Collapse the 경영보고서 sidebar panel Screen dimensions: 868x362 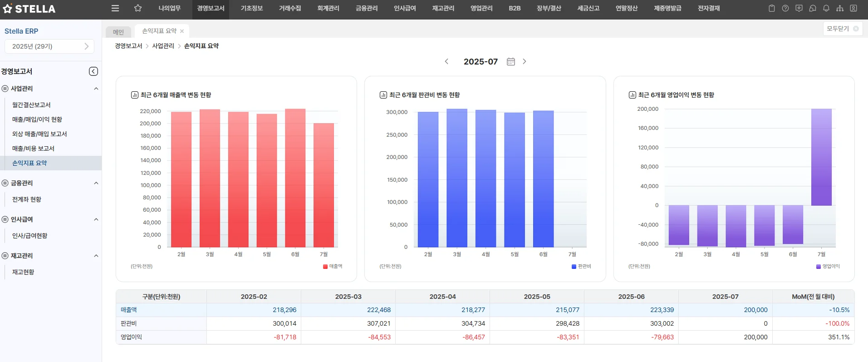(x=93, y=71)
